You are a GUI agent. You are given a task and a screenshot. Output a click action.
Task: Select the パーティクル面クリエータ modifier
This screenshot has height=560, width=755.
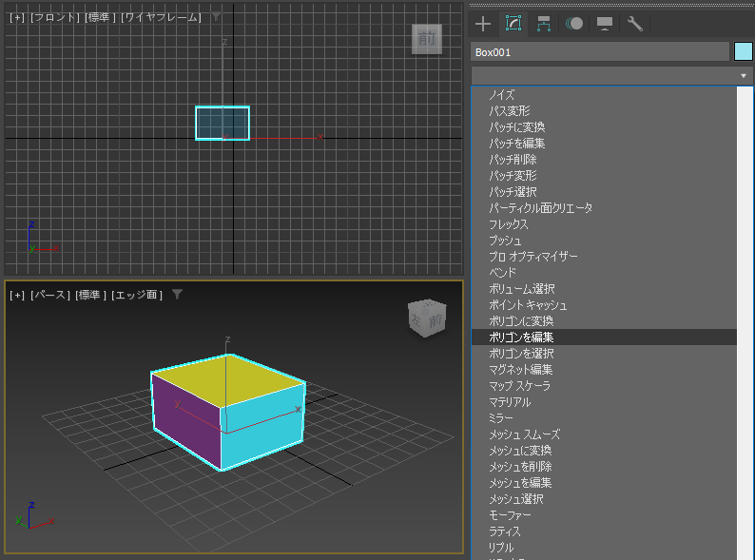[604, 208]
